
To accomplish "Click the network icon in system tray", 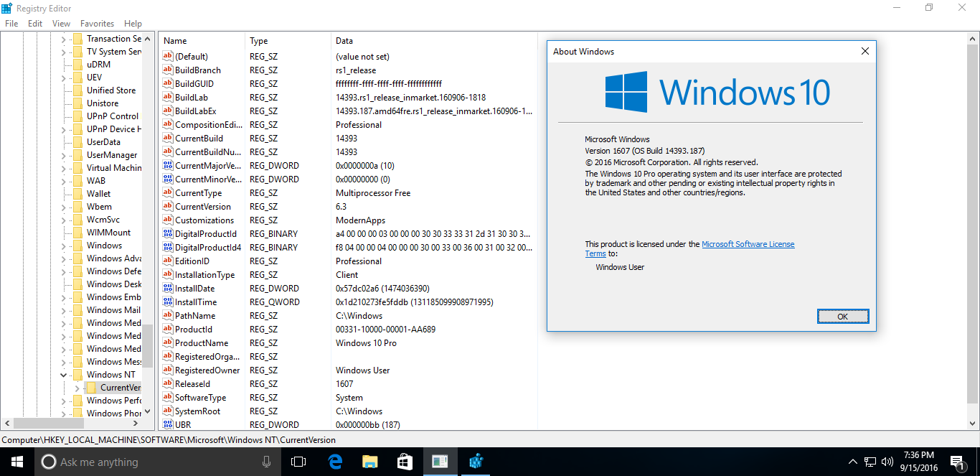I will click(x=870, y=462).
